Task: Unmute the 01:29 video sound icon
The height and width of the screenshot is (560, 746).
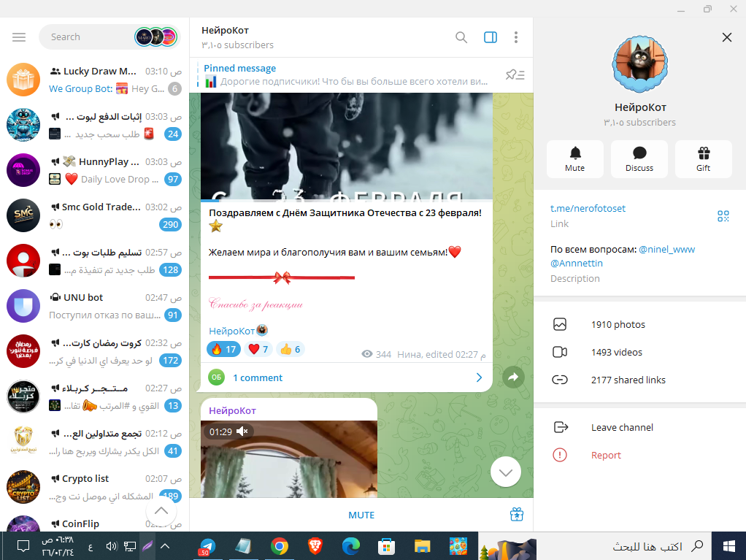Action: 242,431
